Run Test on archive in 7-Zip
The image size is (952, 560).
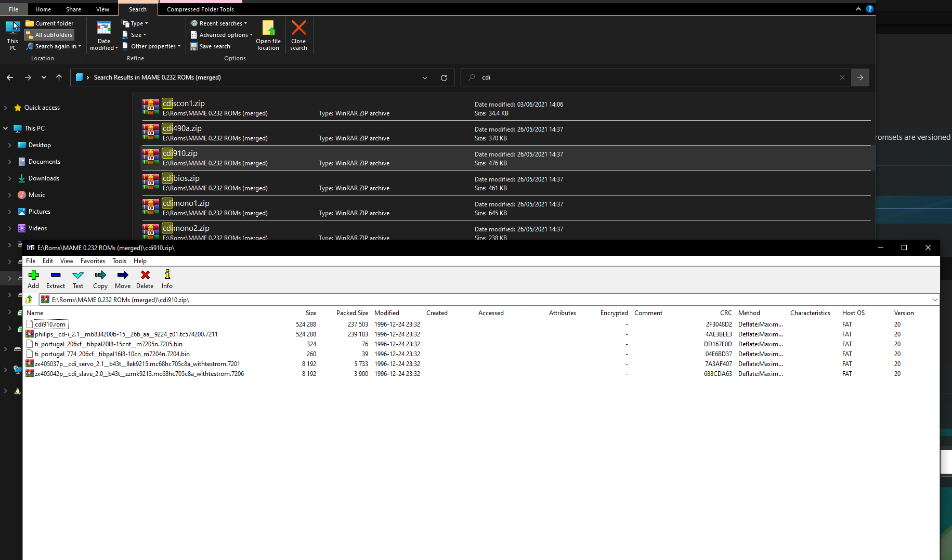[78, 279]
